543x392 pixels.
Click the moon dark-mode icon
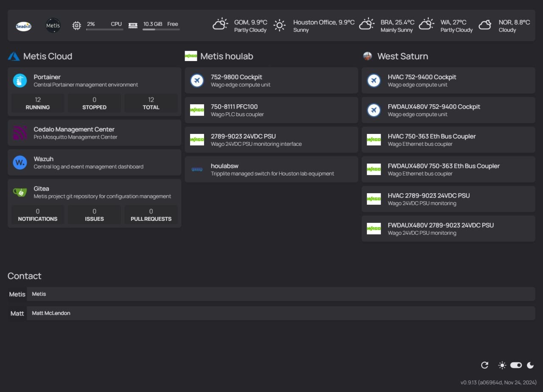click(x=530, y=365)
